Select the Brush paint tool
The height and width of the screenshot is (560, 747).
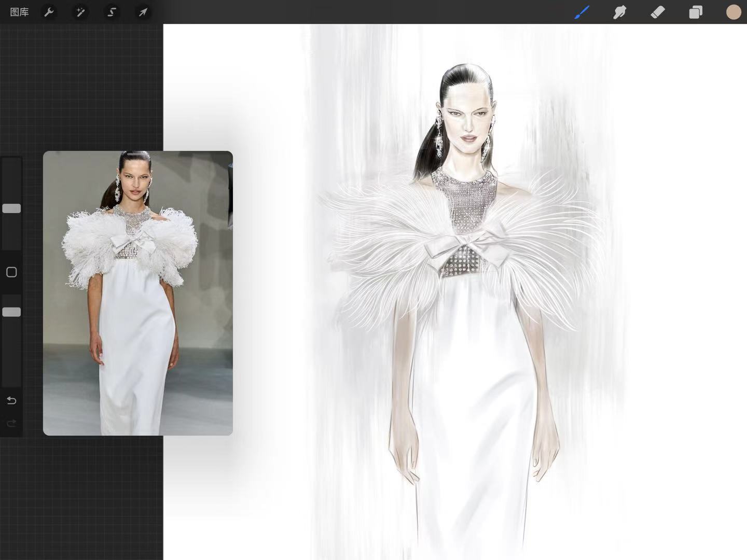pos(582,12)
